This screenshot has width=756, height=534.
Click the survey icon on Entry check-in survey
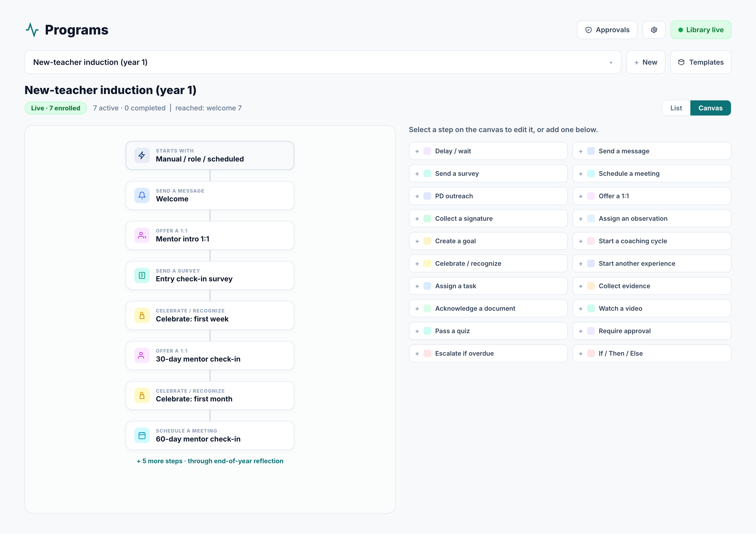[142, 275]
